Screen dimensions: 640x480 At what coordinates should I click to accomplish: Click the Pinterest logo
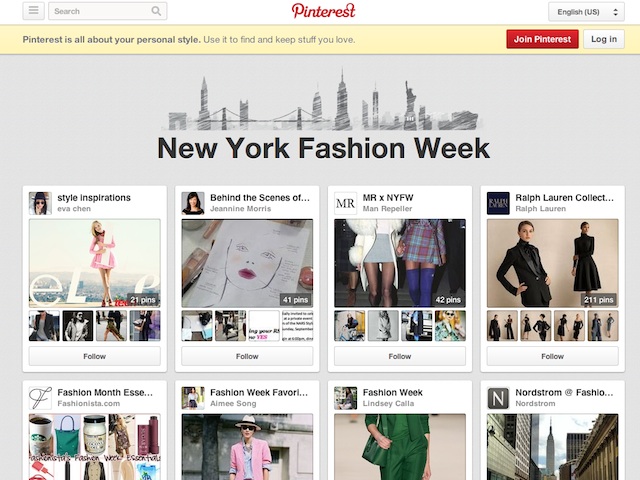pos(323,11)
